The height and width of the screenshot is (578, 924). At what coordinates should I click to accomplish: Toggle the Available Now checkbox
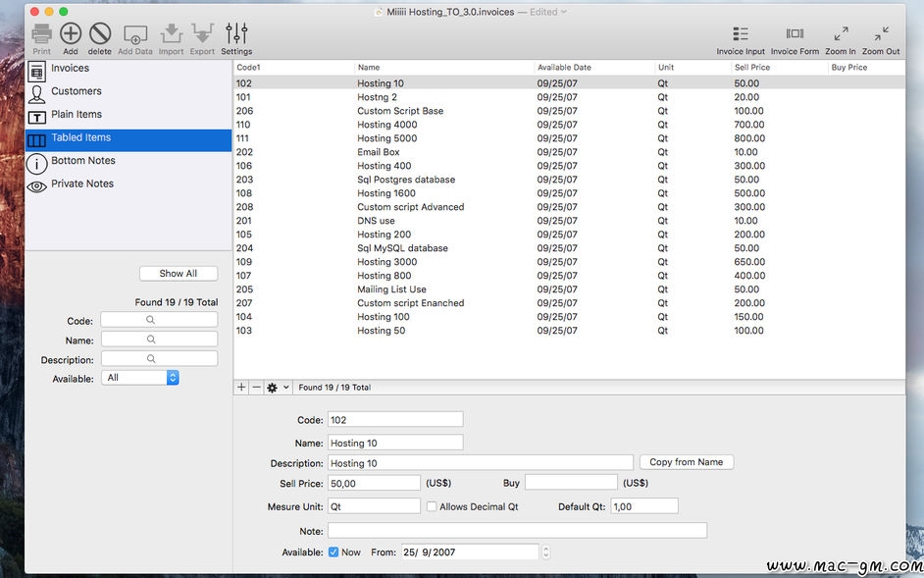[334, 552]
